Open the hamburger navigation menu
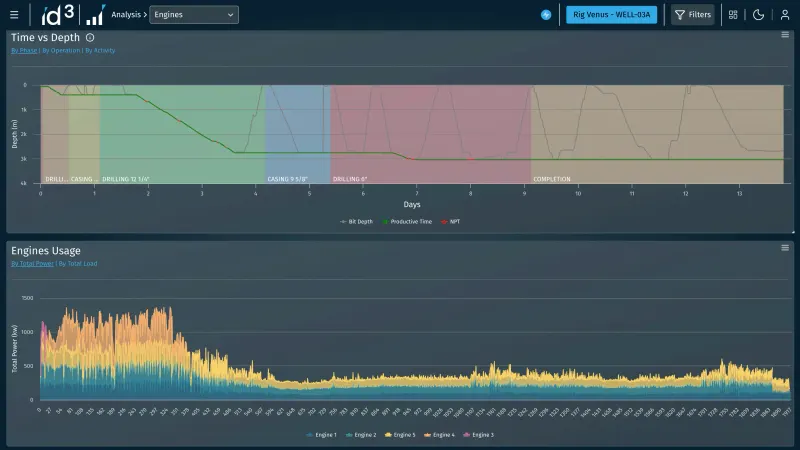 [14, 15]
